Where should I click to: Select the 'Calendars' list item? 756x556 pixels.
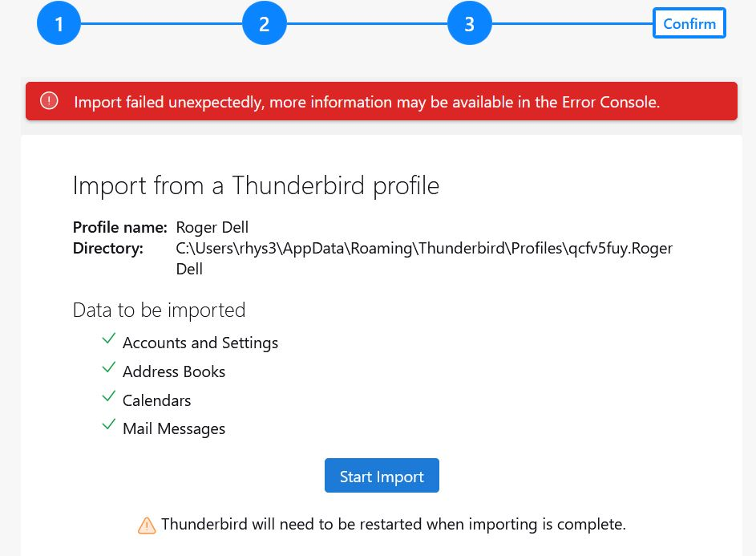coord(156,400)
